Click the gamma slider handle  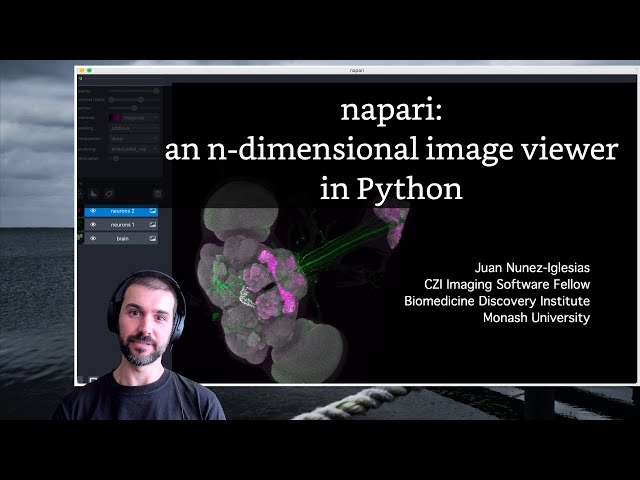point(134,108)
